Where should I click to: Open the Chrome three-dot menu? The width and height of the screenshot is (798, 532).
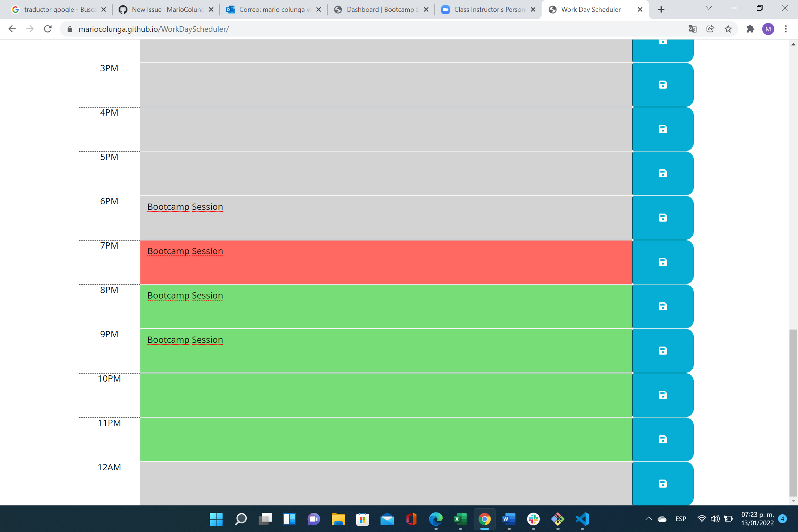pos(786,29)
